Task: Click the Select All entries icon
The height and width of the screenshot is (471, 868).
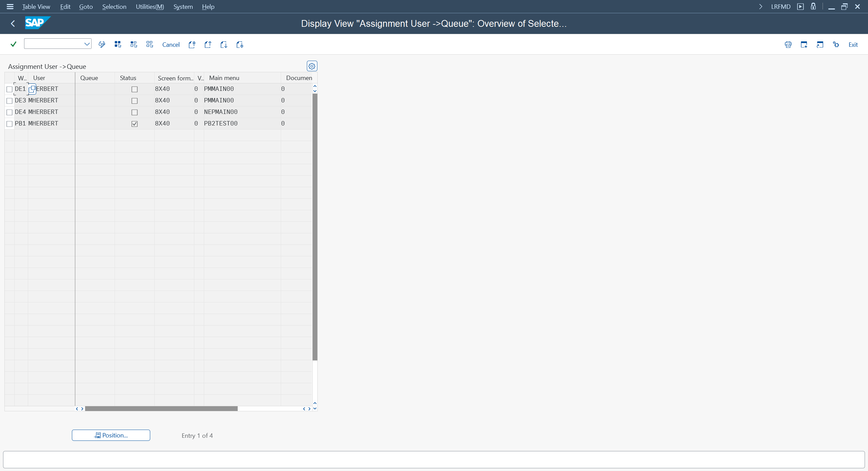Action: 118,44
